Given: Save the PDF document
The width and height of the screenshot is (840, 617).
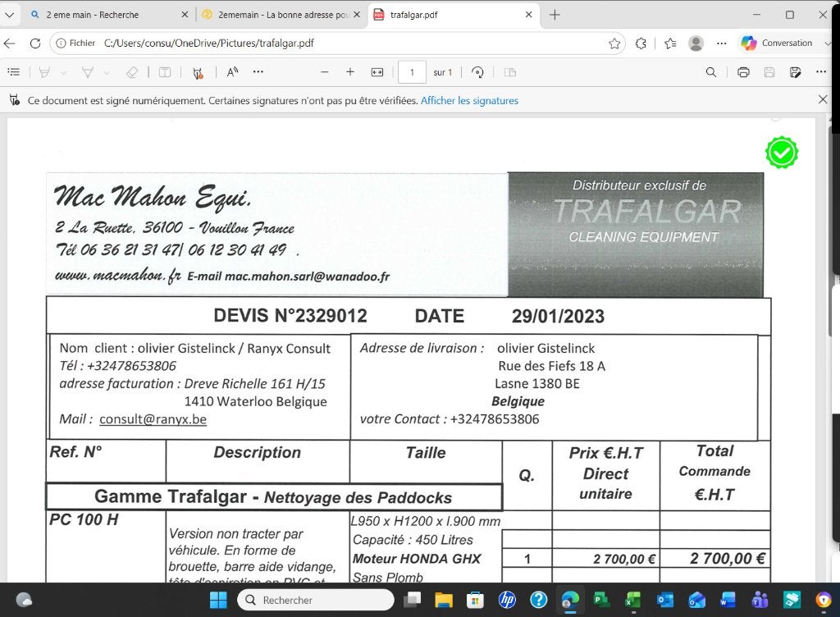Looking at the screenshot, I should point(769,72).
